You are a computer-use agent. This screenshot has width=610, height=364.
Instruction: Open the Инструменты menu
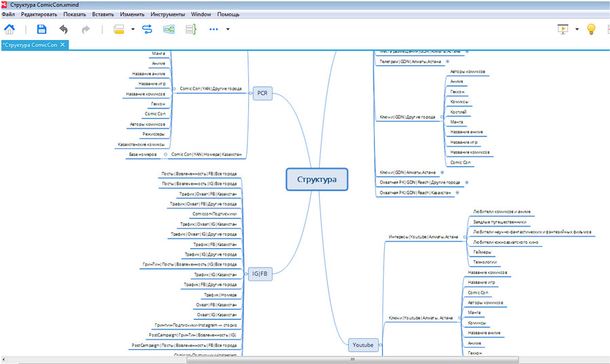point(167,14)
